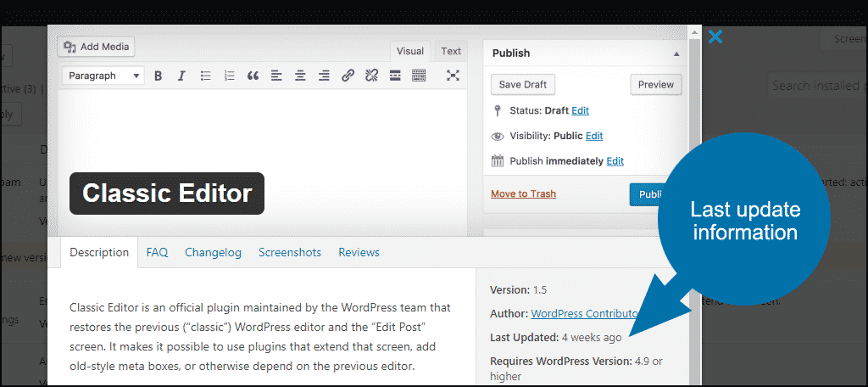Remove the link with unlink icon
Viewport: 868px width, 387px height.
coord(371,76)
